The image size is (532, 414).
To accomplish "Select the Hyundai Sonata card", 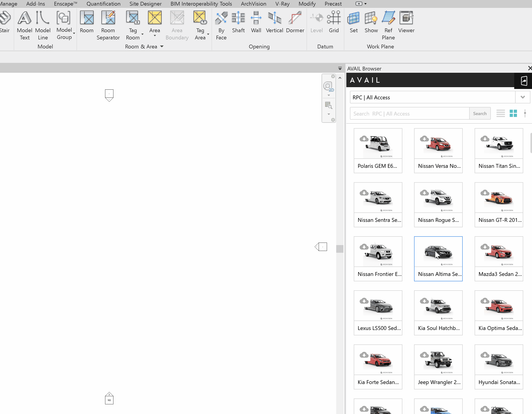I will coord(499,367).
